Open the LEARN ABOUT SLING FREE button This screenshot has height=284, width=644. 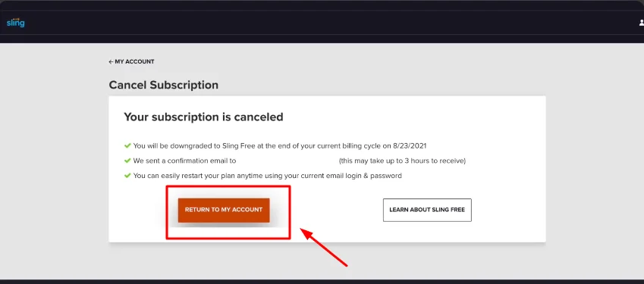(x=427, y=211)
